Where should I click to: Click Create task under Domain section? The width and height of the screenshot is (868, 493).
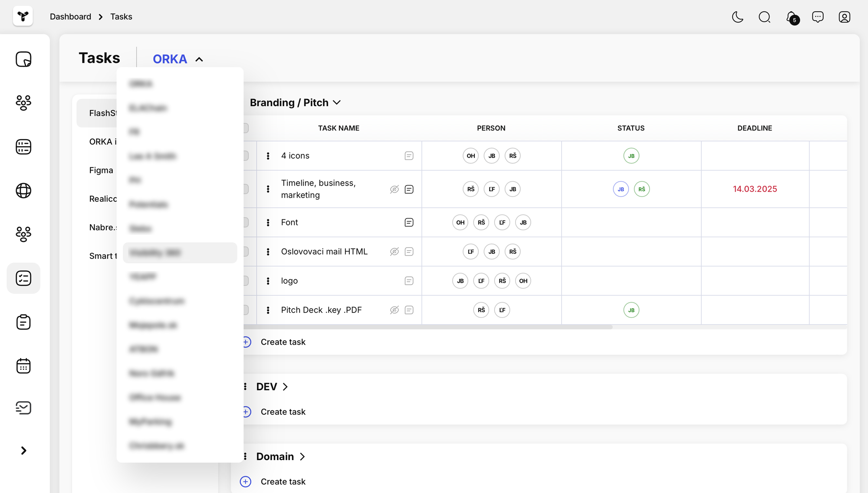click(283, 481)
